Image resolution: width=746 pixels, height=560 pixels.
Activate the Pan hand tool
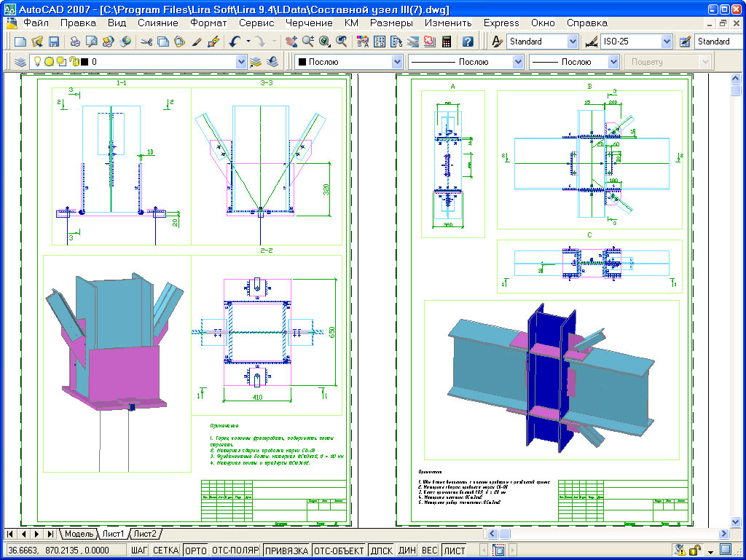(291, 42)
